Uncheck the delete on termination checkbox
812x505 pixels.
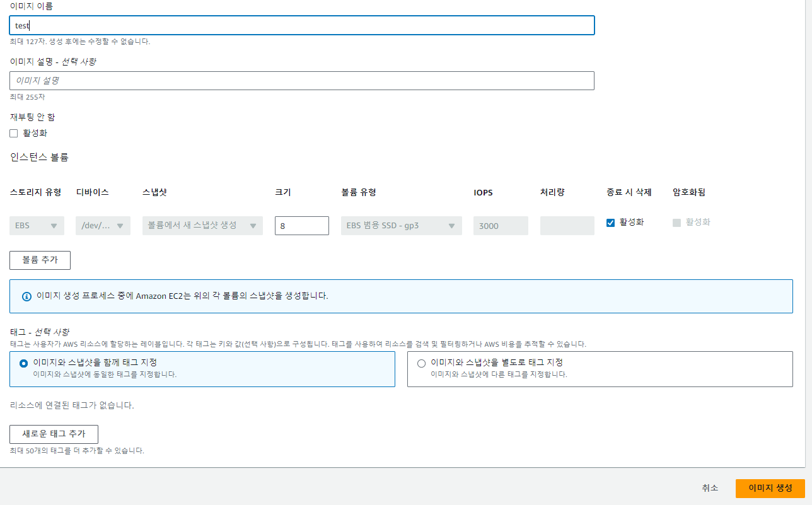[x=610, y=223]
